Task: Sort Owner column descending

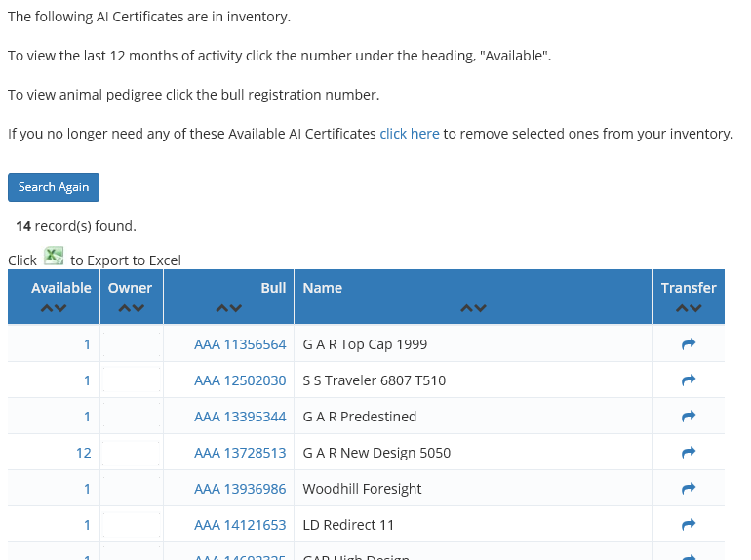Action: 138,308
